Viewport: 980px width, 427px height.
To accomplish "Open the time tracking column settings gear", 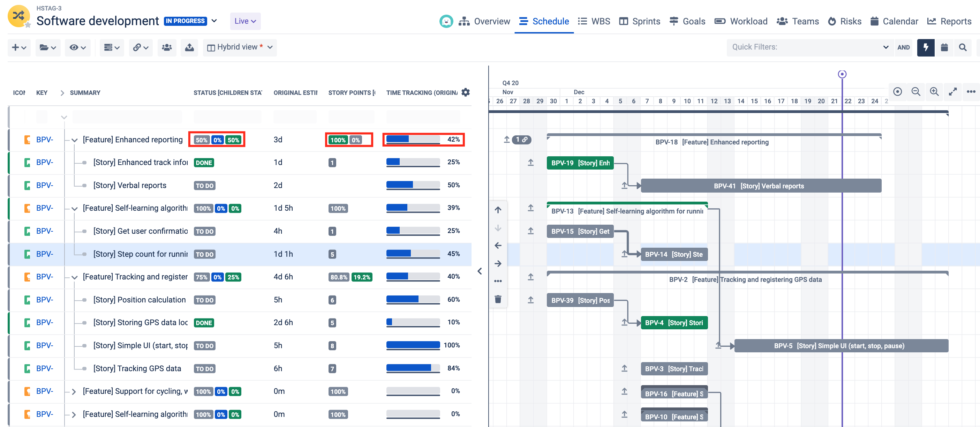I will click(465, 92).
